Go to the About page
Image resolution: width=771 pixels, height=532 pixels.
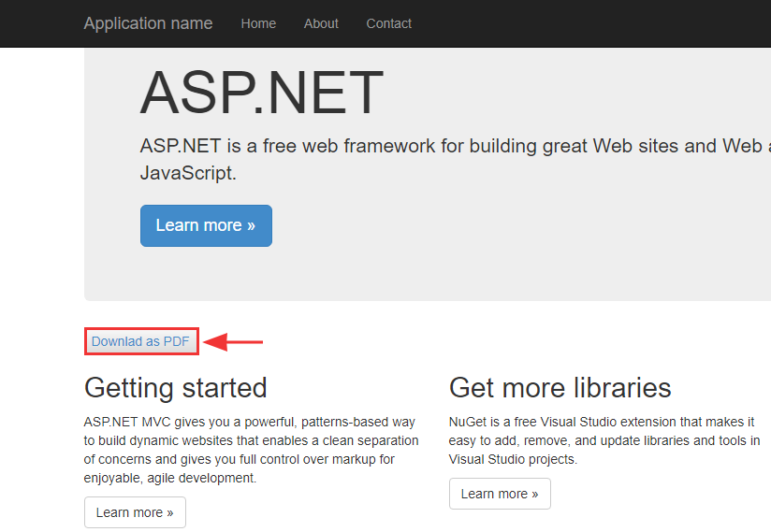click(x=321, y=23)
